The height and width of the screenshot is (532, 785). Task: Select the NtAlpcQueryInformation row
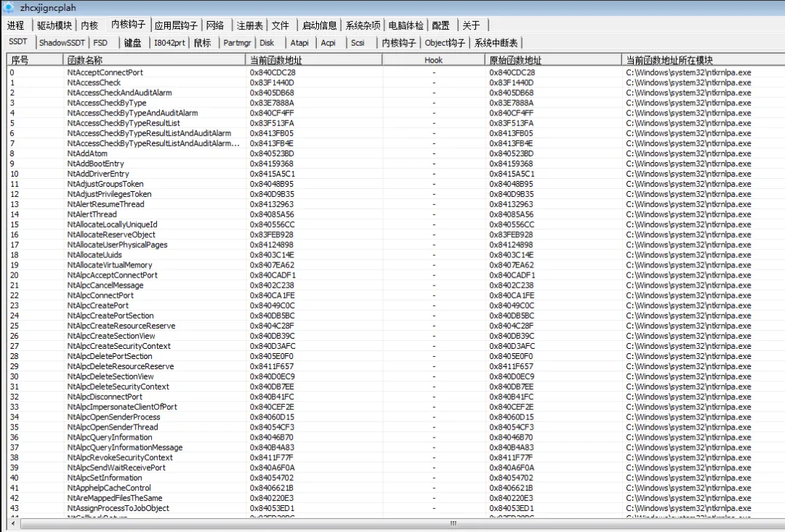[x=396, y=438]
